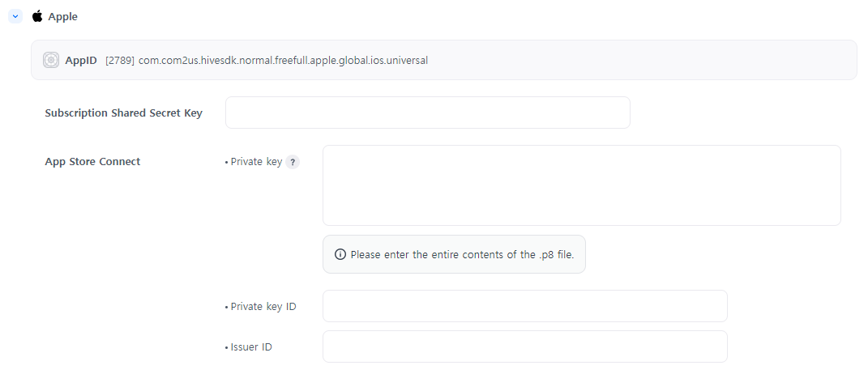
Task: Collapse the Apple section chevron
Action: pos(15,16)
